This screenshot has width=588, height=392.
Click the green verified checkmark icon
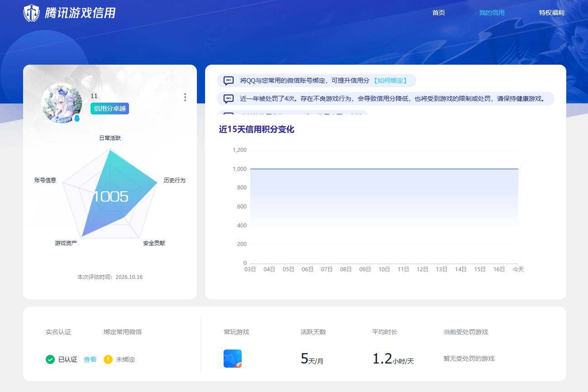(50, 359)
